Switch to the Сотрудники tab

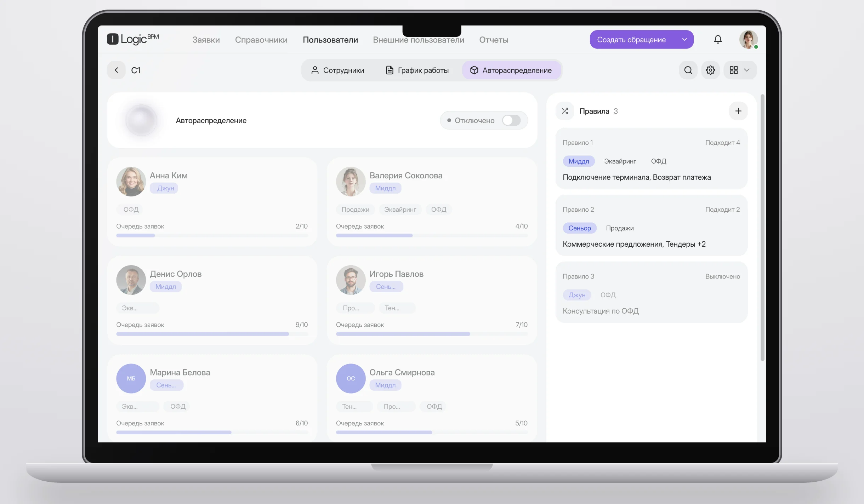pyautogui.click(x=337, y=70)
